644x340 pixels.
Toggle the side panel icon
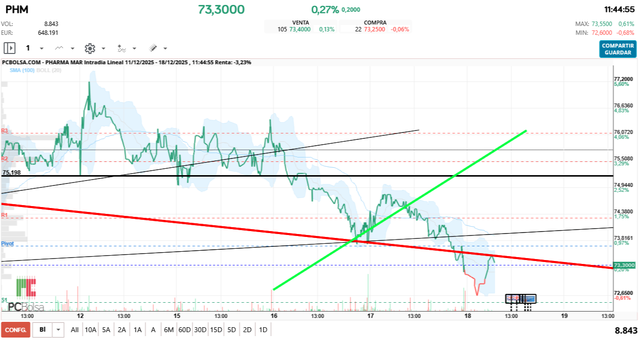[x=10, y=48]
